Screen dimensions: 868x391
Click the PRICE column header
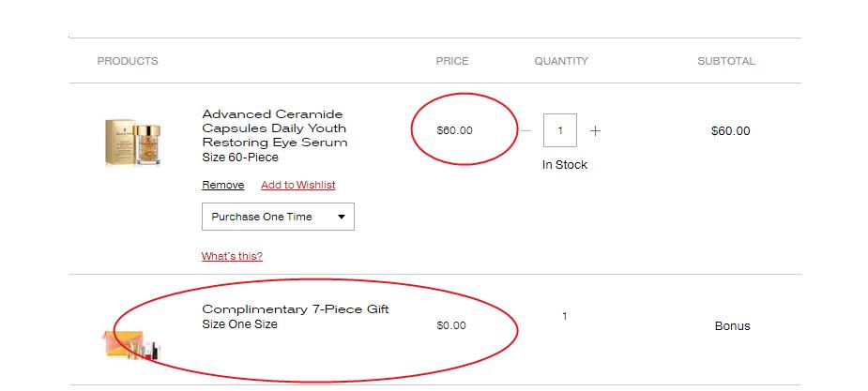(452, 61)
